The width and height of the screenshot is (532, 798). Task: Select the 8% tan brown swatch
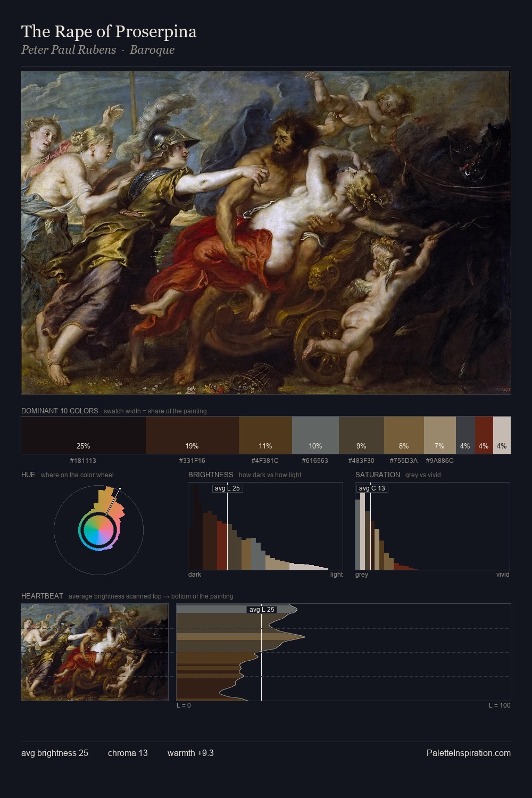click(404, 435)
